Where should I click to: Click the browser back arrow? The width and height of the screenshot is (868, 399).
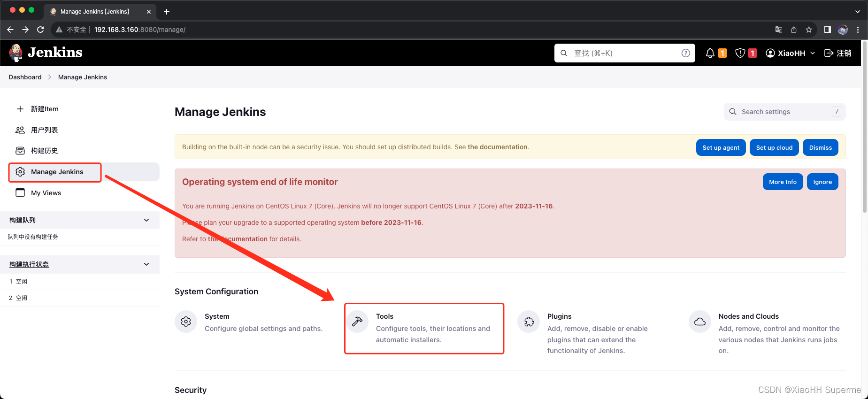coord(10,30)
